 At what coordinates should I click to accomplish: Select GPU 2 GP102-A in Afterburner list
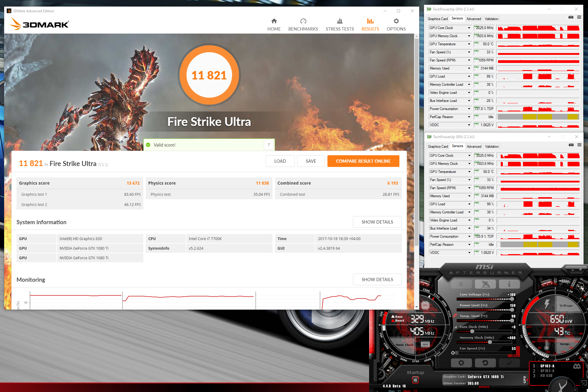coord(547,371)
